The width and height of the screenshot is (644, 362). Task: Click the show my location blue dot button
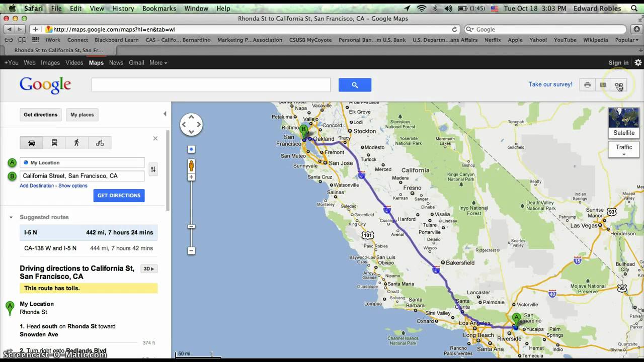click(x=191, y=149)
